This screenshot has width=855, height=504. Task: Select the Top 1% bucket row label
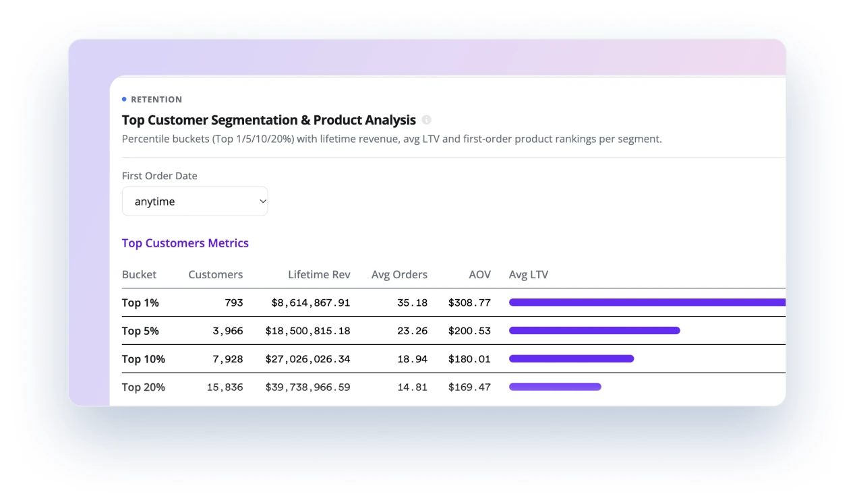coord(140,303)
